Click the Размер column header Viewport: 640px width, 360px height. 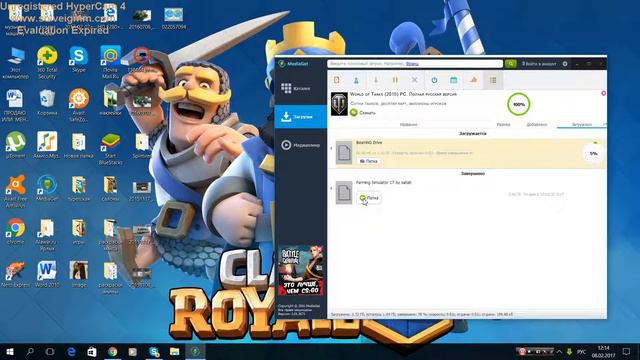point(503,124)
